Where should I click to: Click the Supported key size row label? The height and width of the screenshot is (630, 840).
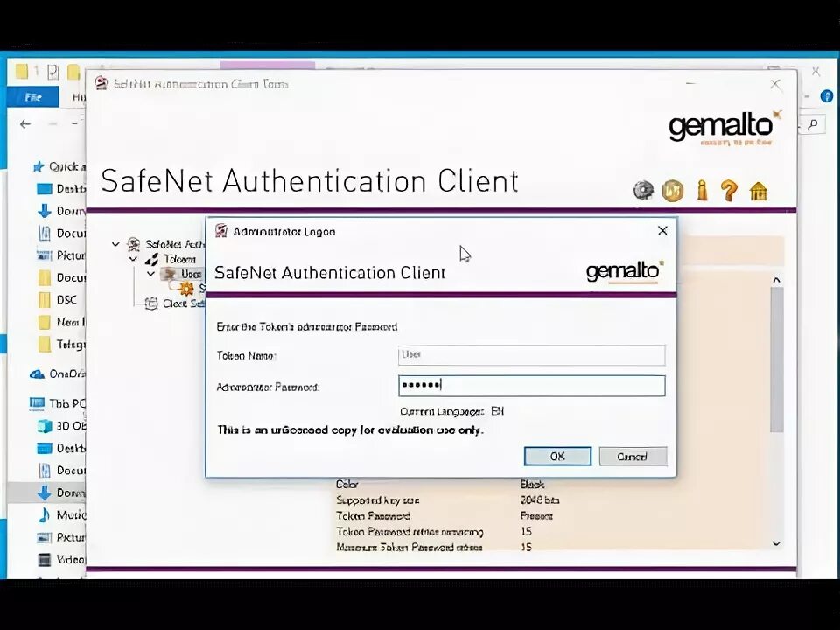(378, 500)
